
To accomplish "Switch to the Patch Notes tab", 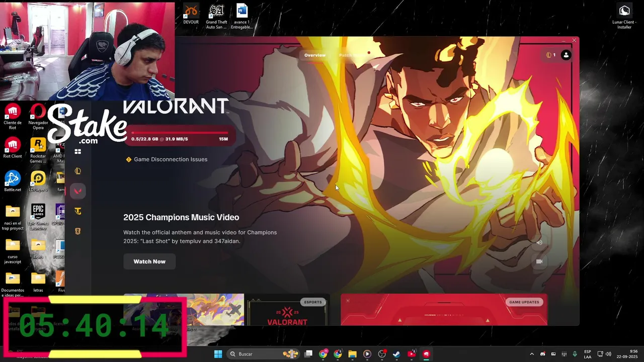I will point(352,55).
